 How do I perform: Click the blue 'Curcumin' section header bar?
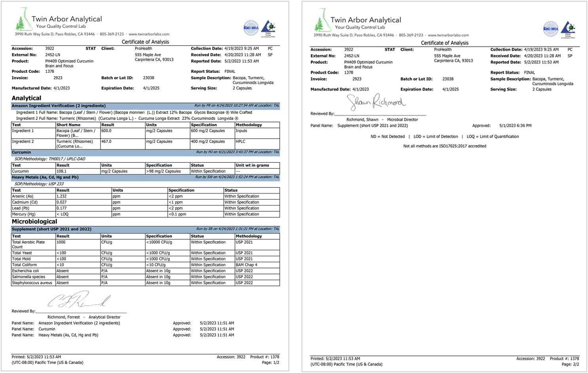pyautogui.click(x=145, y=152)
